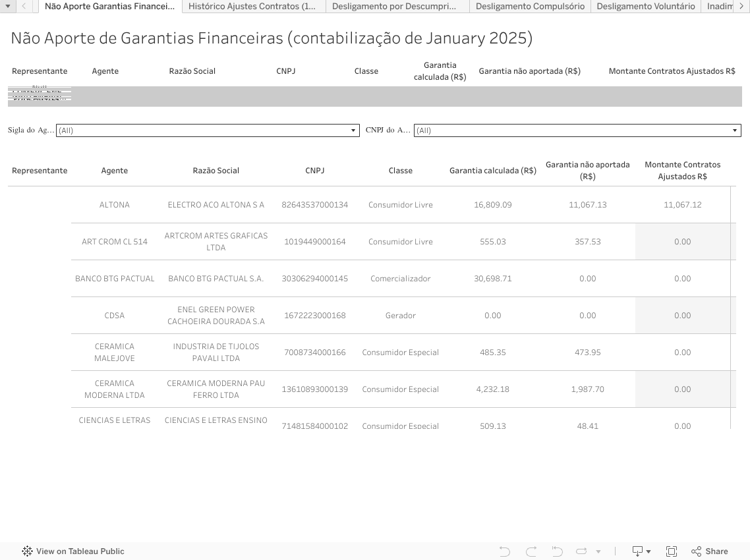The width and height of the screenshot is (750, 560).
Task: Open View on Tableau Public link
Action: [73, 551]
